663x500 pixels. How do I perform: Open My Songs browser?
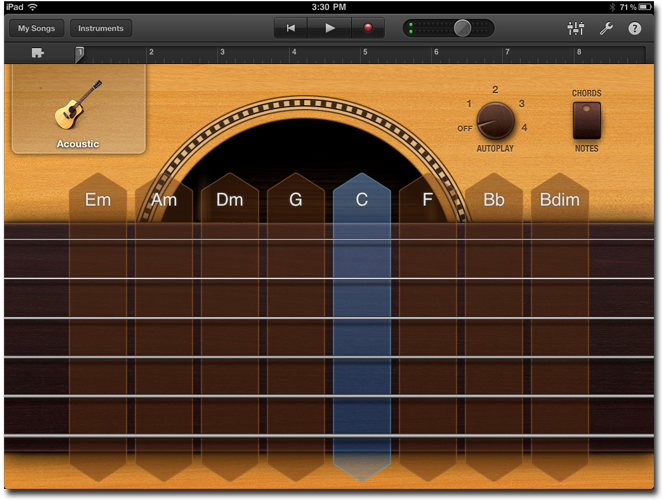(36, 28)
